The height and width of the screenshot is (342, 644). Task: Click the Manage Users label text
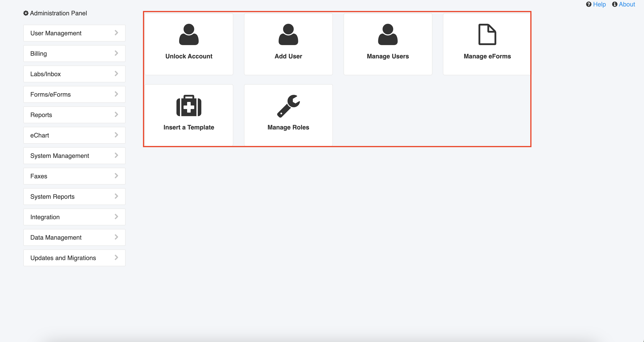[388, 56]
